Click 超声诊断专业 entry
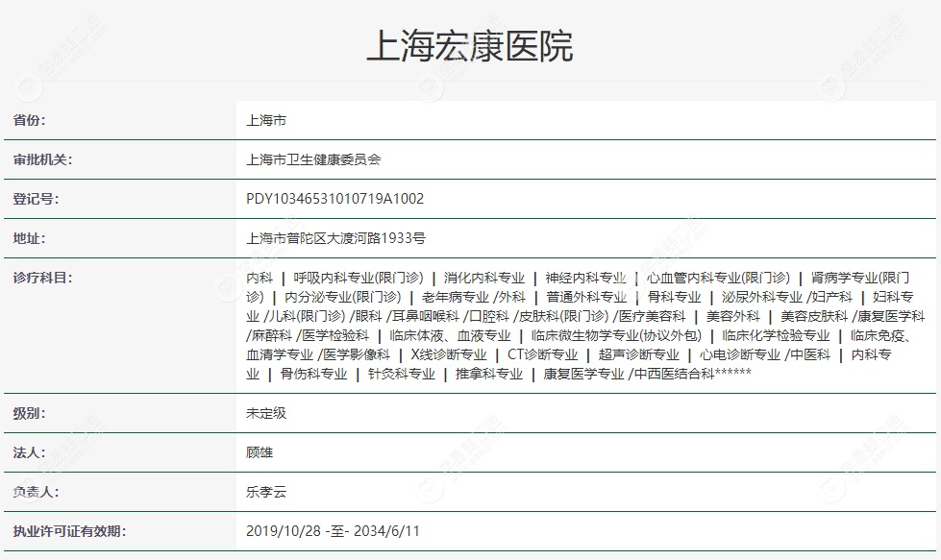Screen dimensions: 941x560 638,354
